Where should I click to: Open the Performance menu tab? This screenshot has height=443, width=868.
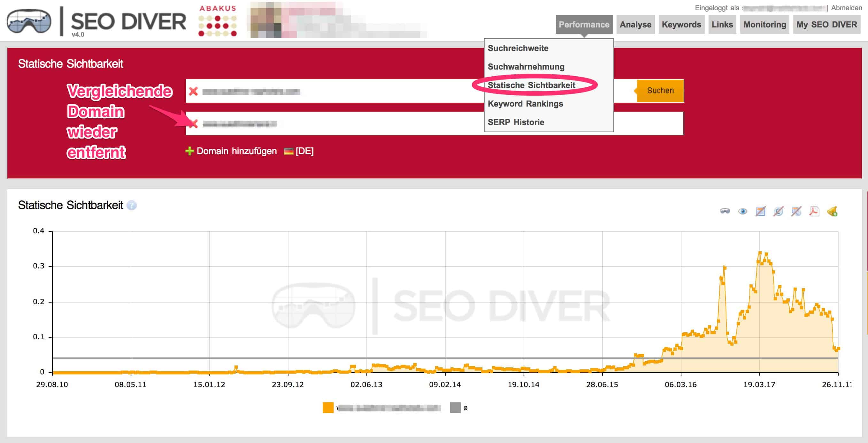(x=584, y=25)
